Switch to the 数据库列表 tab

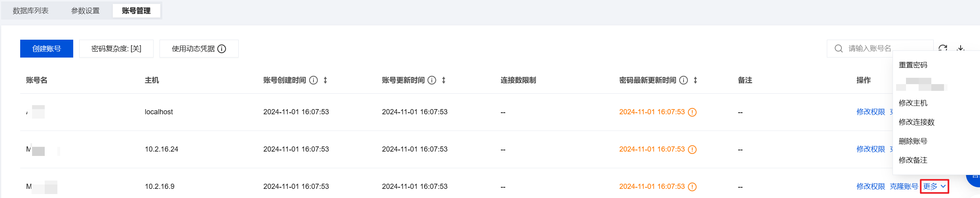(30, 11)
